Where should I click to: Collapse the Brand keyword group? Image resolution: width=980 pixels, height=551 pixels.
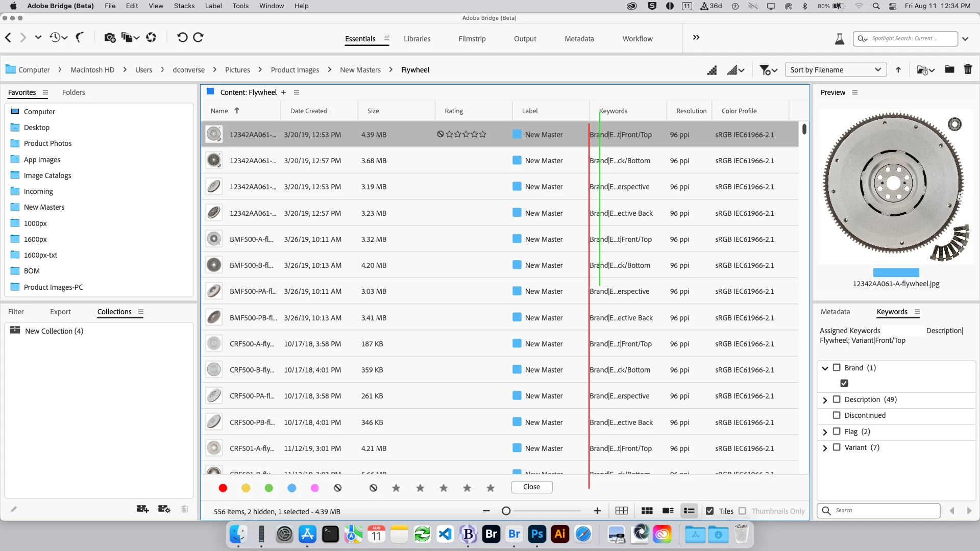(825, 368)
